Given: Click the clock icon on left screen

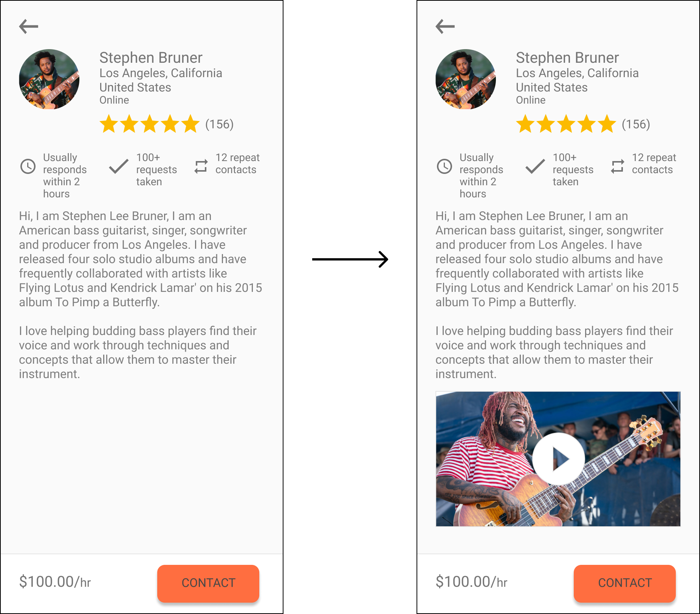Looking at the screenshot, I should [x=28, y=166].
